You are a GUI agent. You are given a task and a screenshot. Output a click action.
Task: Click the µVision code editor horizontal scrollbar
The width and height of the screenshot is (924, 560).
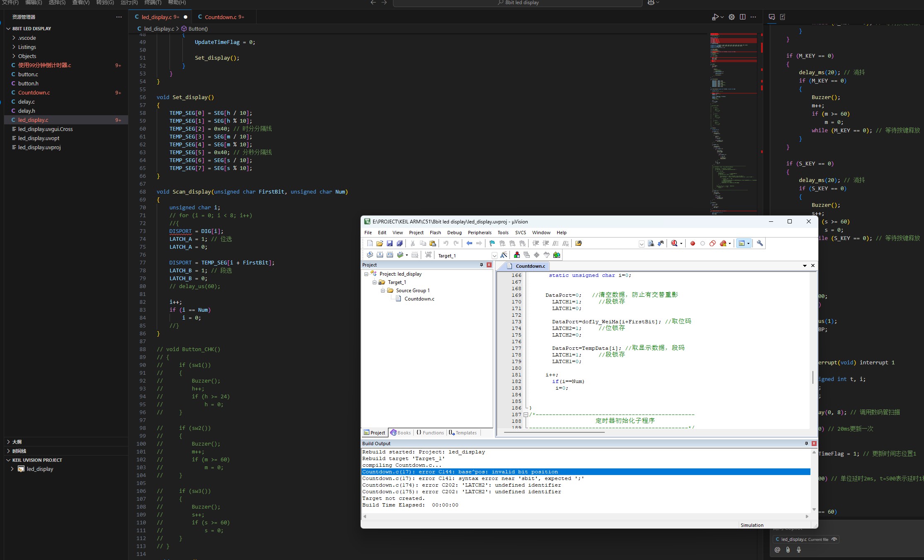(554, 432)
